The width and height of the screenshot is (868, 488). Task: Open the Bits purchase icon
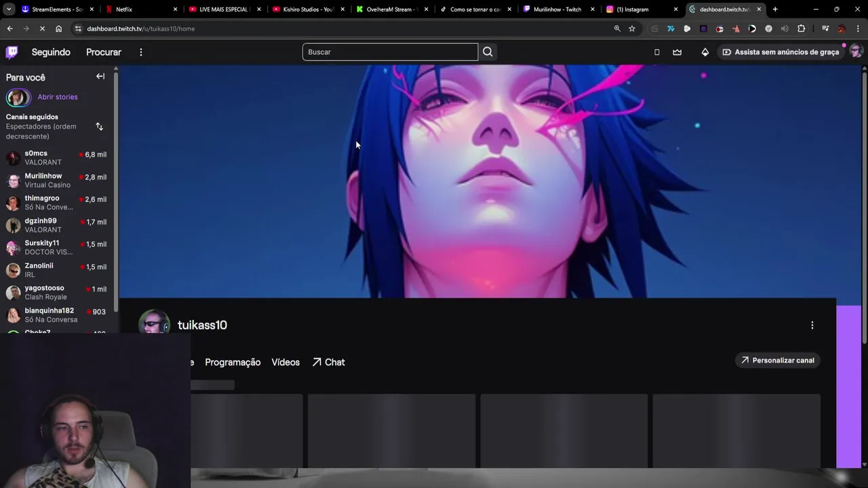(x=705, y=52)
